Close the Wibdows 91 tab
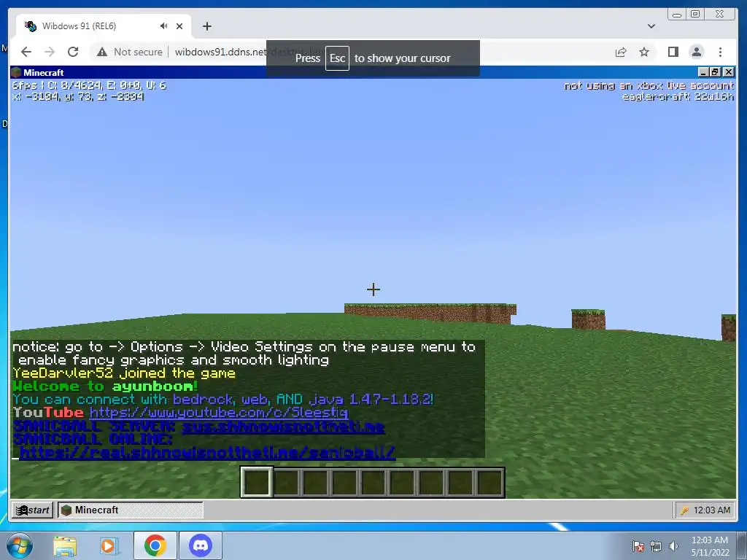The height and width of the screenshot is (560, 747). pyautogui.click(x=179, y=26)
